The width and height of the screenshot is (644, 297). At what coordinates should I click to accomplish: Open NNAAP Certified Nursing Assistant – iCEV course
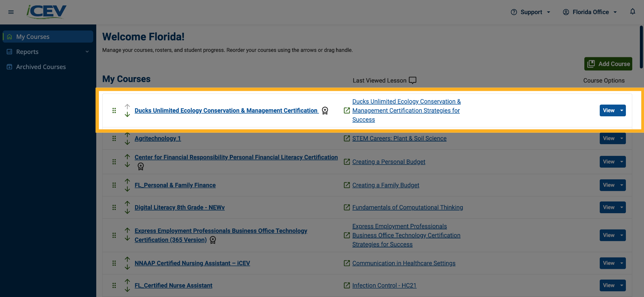pyautogui.click(x=192, y=263)
